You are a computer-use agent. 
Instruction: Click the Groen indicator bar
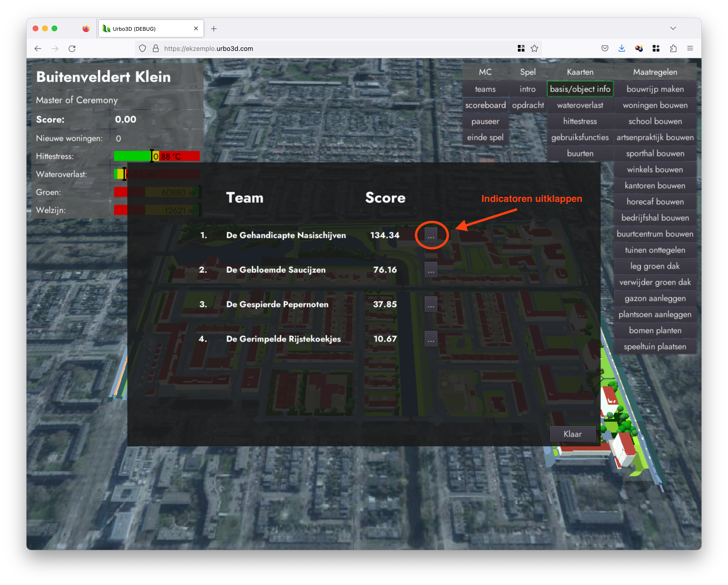point(157,192)
